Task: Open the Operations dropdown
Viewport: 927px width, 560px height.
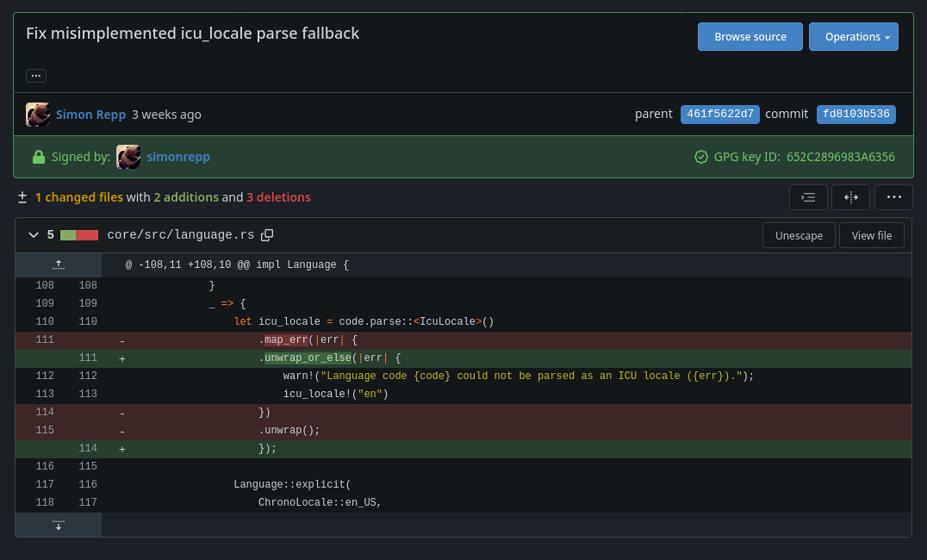Action: coord(854,36)
